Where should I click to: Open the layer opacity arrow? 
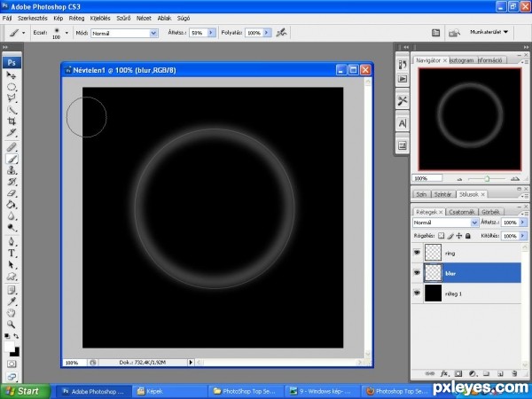(523, 223)
